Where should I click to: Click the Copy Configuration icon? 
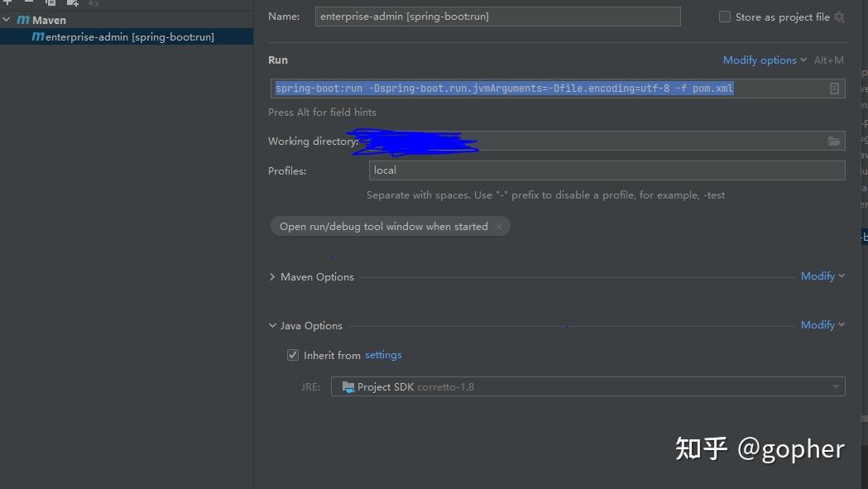(x=50, y=3)
